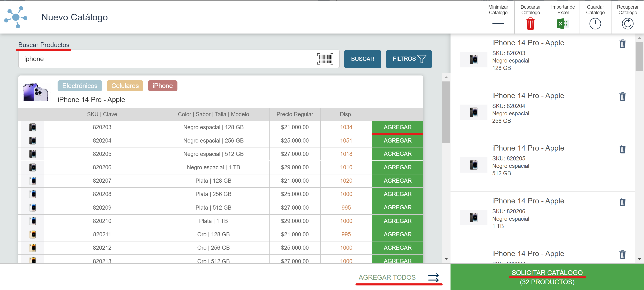Screen dimensions: 644x290
Task: Add SKU 820211 with AGREGAR
Action: (397, 234)
